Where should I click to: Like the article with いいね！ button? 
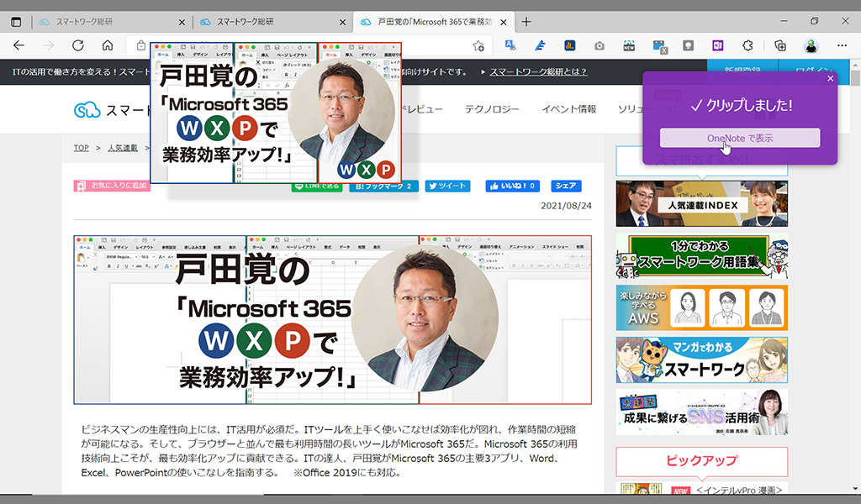[512, 186]
